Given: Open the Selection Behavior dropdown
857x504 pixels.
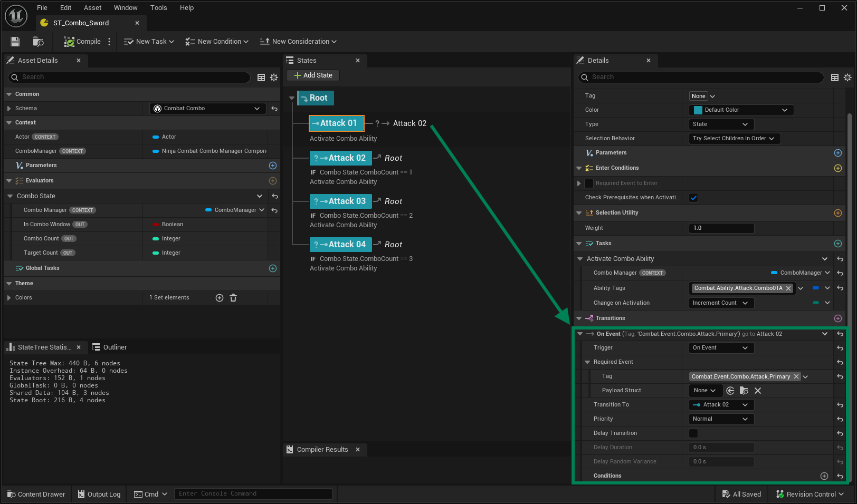Looking at the screenshot, I should click(x=734, y=139).
